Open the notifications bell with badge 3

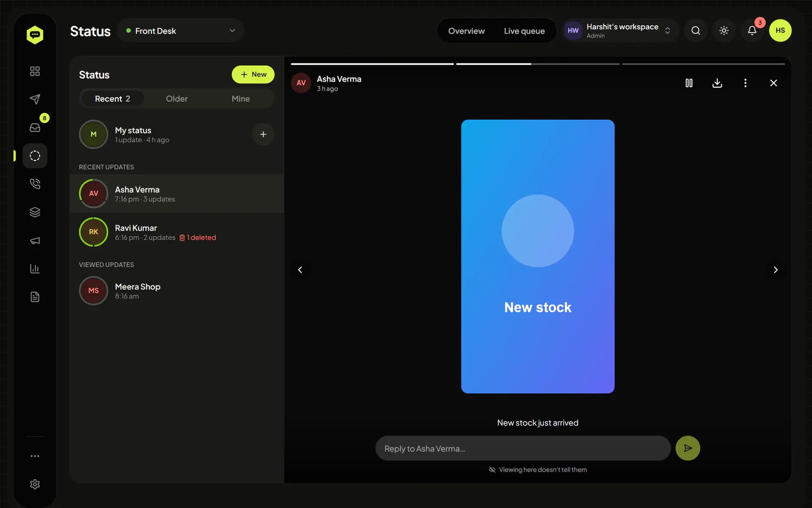752,30
